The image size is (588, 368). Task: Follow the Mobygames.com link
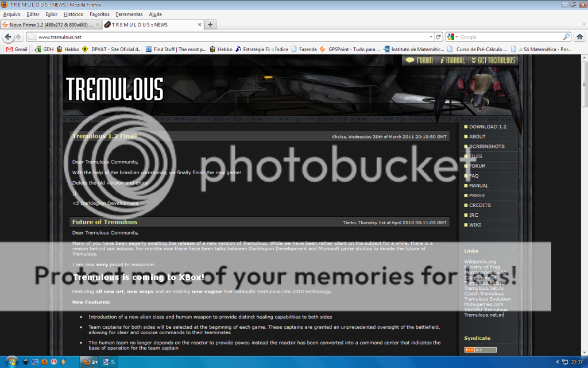pos(483,304)
